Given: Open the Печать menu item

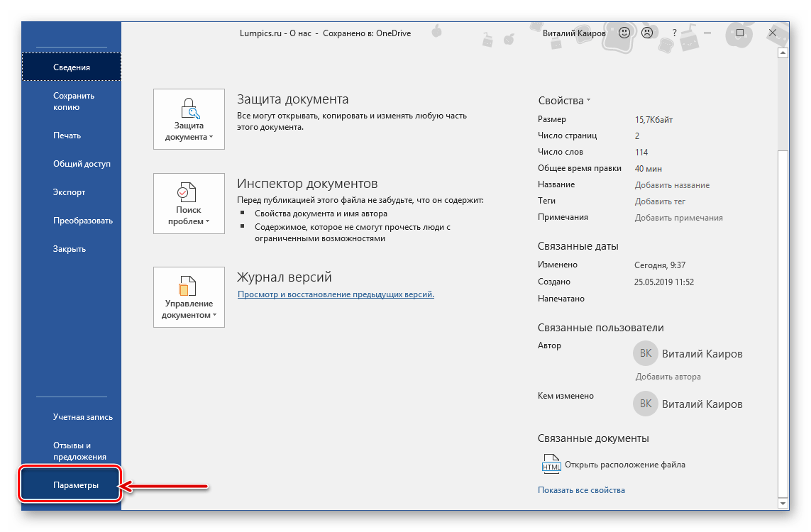Looking at the screenshot, I should pos(67,135).
